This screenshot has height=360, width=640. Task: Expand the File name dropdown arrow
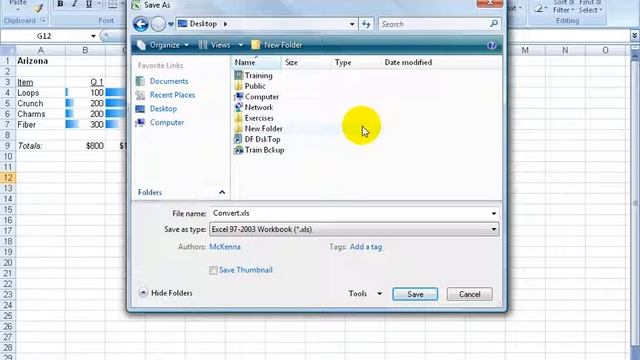493,213
